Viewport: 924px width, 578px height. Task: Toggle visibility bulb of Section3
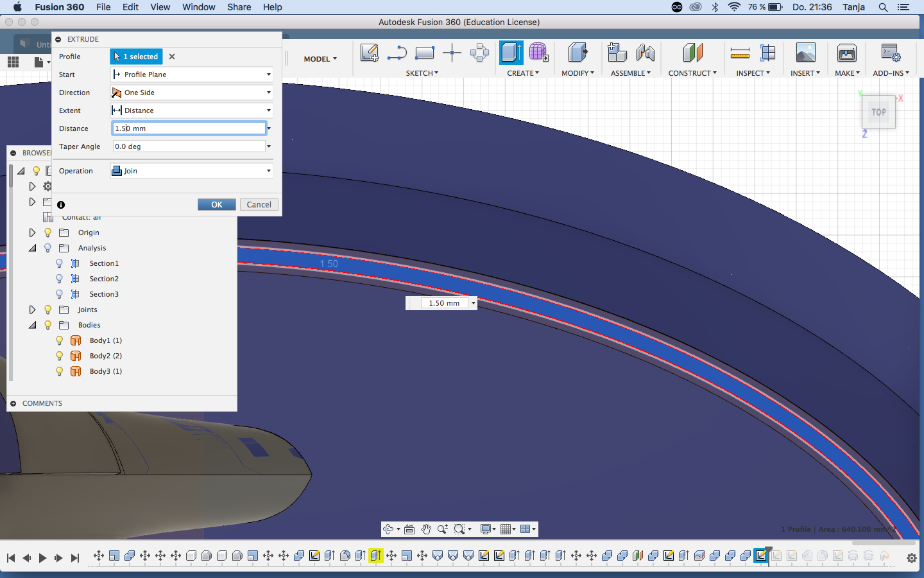(59, 294)
